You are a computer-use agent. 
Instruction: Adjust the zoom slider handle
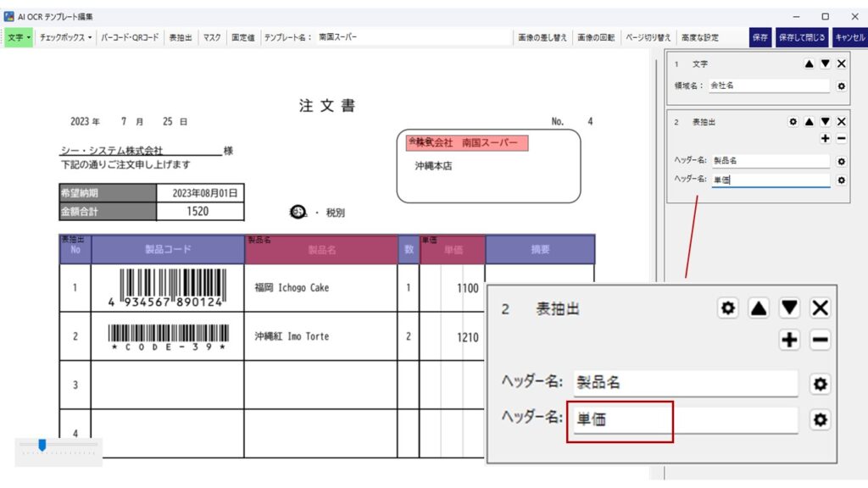pyautogui.click(x=42, y=445)
